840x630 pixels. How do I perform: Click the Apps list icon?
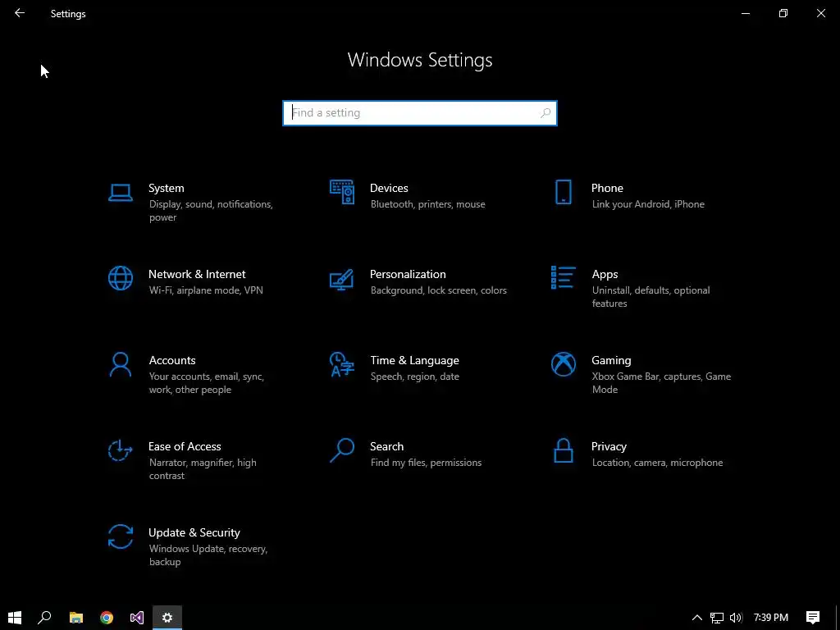[563, 277]
